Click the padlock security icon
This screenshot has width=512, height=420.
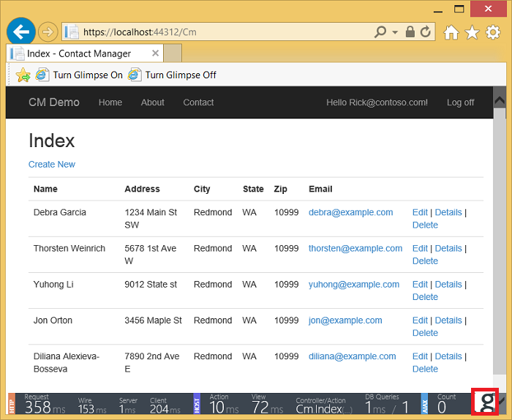point(410,32)
